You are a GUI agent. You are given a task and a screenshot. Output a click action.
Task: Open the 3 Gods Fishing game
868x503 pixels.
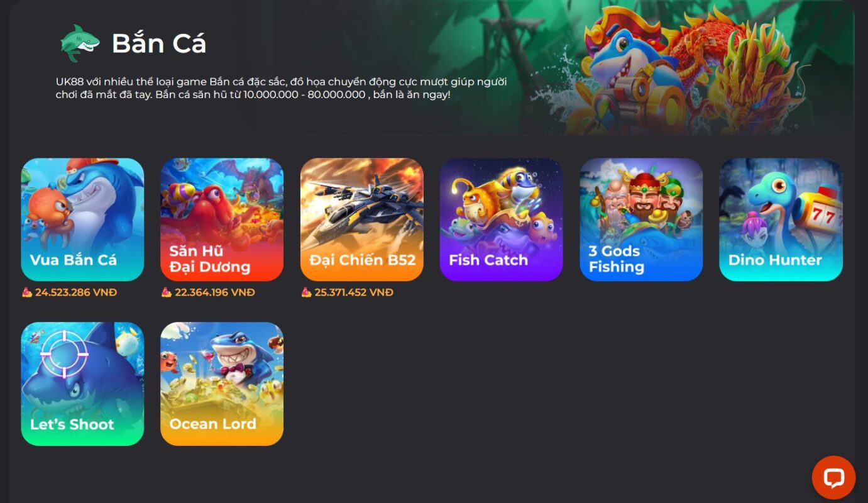[641, 219]
